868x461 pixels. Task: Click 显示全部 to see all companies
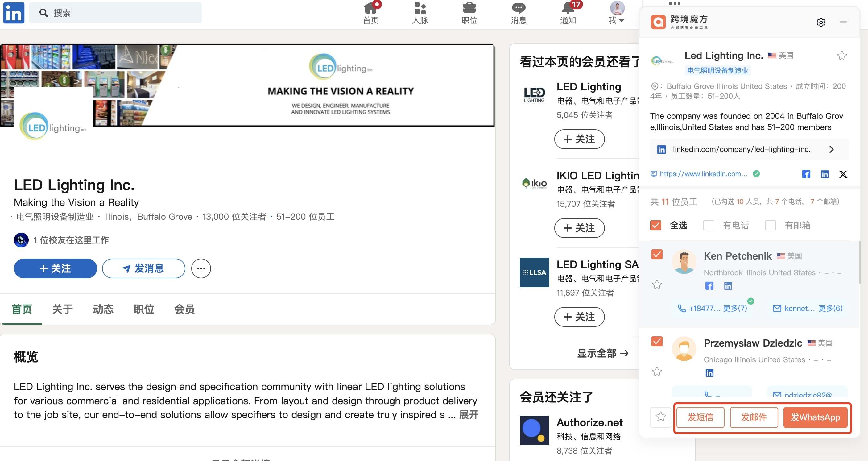(x=602, y=353)
